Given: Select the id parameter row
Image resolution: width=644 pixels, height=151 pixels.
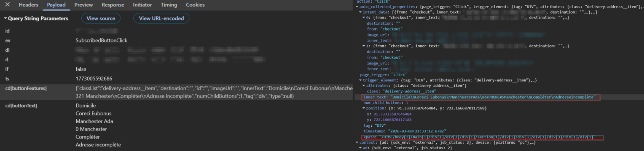Looking at the screenshot, I should [176, 31].
